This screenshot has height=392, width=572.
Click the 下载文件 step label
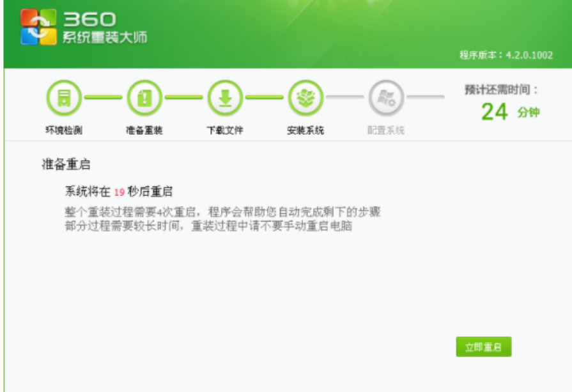pos(225,130)
